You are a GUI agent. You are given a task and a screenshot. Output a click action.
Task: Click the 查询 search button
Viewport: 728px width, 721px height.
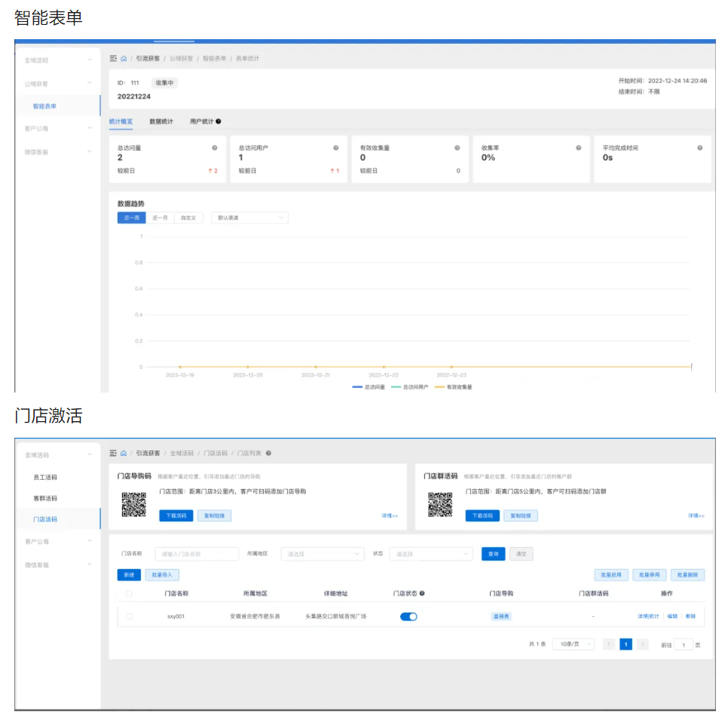click(x=493, y=554)
